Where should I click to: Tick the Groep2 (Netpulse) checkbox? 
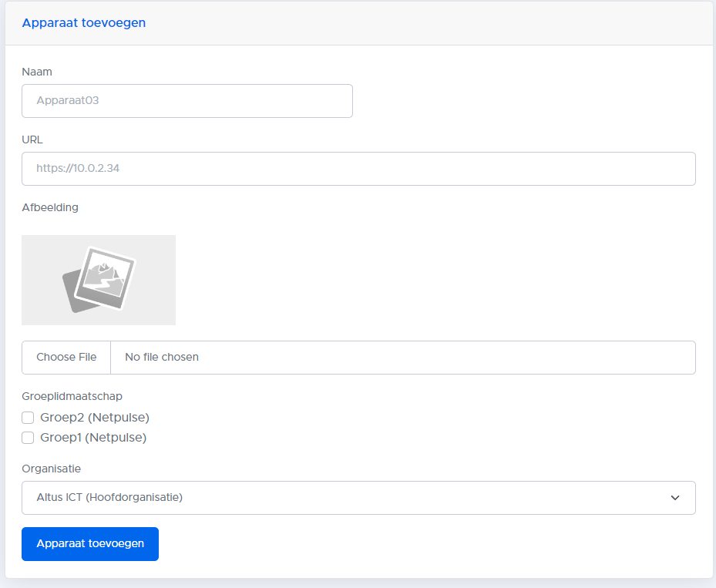[29, 418]
